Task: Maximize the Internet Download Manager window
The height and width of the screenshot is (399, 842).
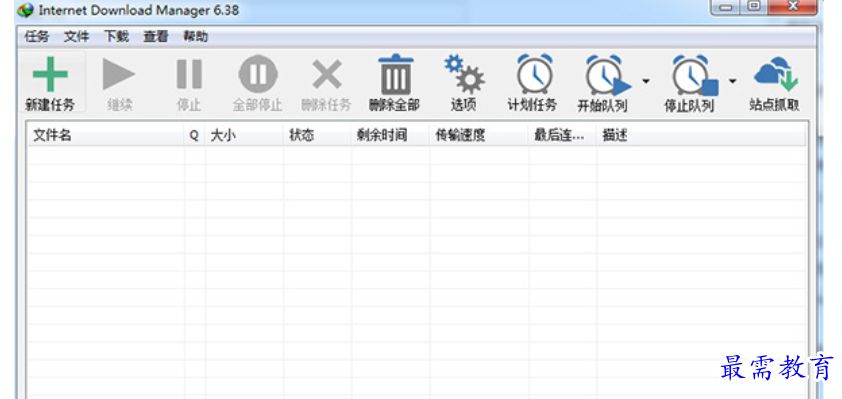Action: click(x=754, y=6)
